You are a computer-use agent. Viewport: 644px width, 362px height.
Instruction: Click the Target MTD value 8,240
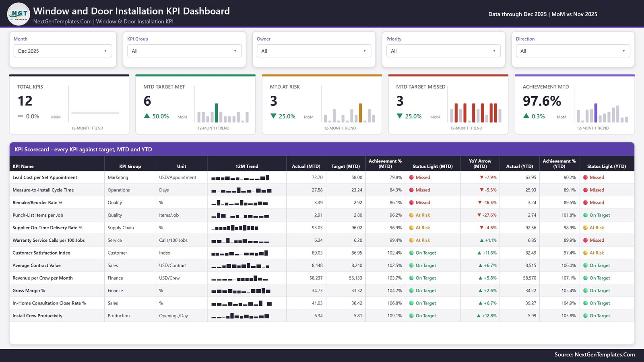click(x=357, y=265)
